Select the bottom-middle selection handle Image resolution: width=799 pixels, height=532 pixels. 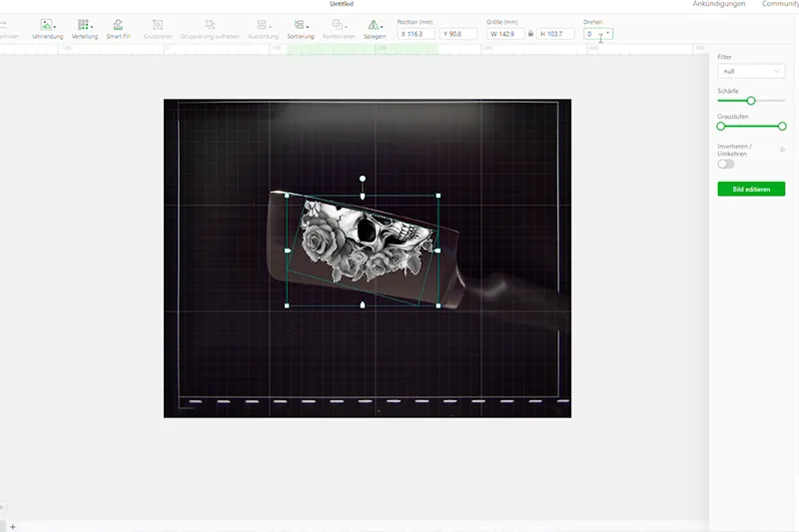tap(363, 305)
